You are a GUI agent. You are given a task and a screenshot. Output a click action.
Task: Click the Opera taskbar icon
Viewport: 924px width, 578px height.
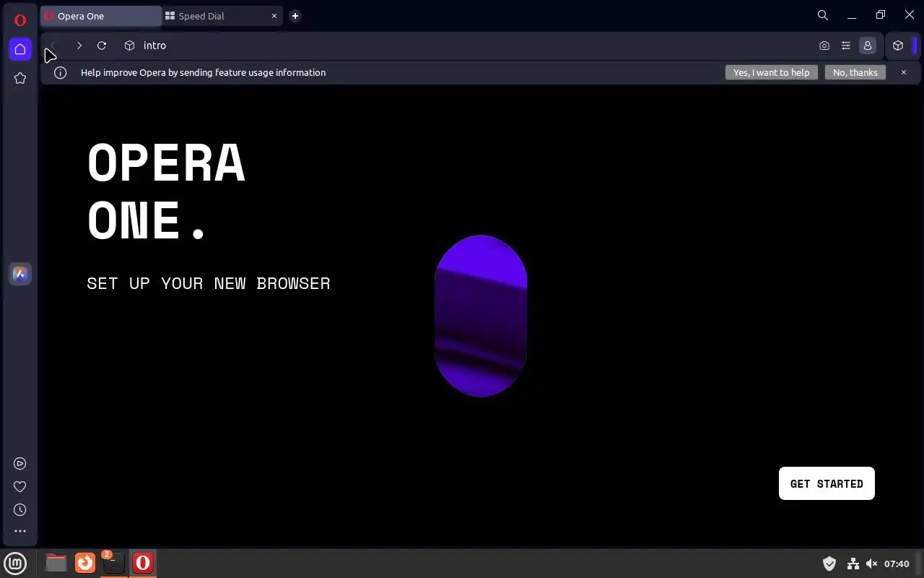(143, 563)
